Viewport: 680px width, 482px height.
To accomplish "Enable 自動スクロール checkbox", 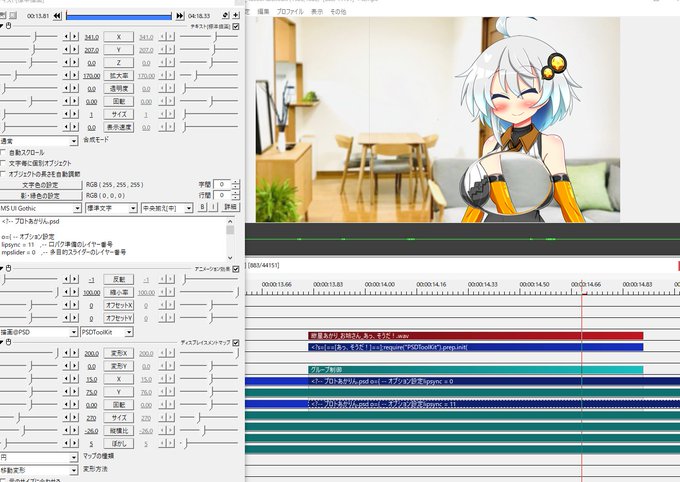I will pyautogui.click(x=3, y=152).
